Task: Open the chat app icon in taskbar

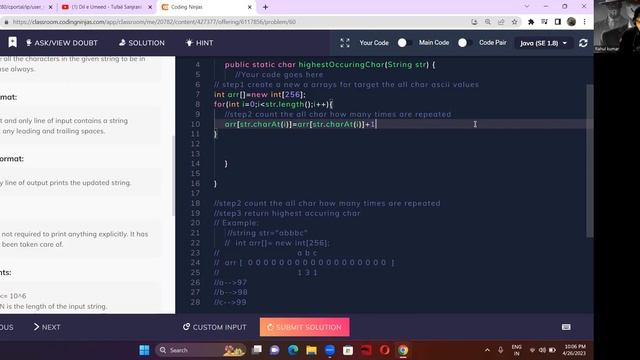Action: [x=275, y=350]
